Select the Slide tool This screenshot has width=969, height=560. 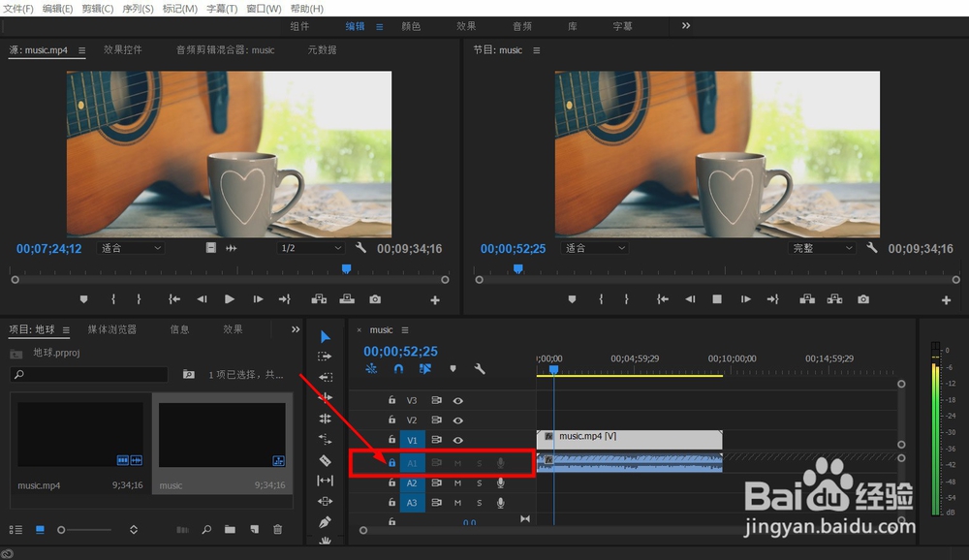click(x=325, y=501)
